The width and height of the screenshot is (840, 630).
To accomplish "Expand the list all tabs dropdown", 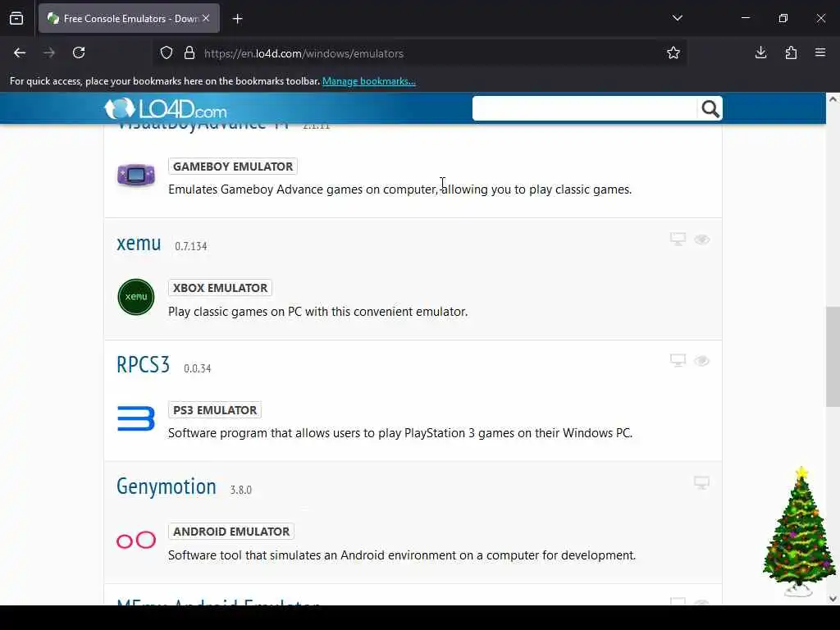I will coord(677,18).
